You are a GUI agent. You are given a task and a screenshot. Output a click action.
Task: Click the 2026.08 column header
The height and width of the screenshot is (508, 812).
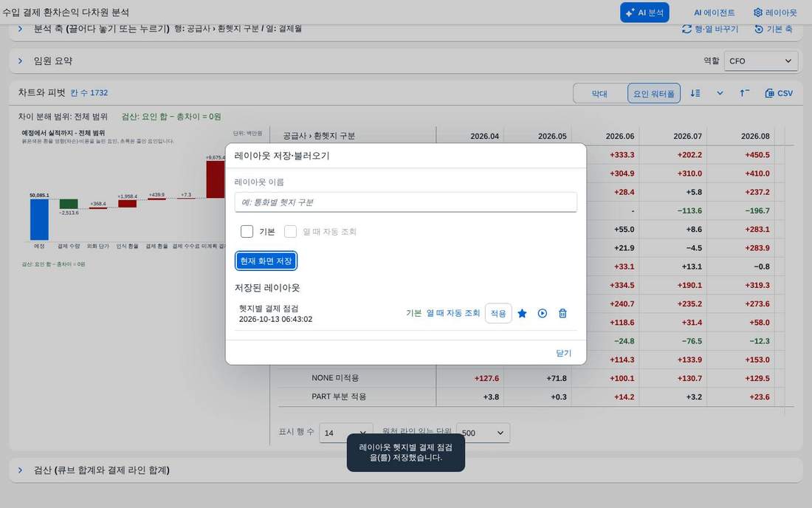pyautogui.click(x=755, y=136)
